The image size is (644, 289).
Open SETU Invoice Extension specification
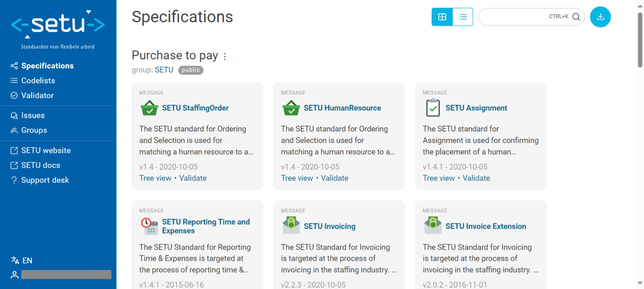[x=486, y=226]
